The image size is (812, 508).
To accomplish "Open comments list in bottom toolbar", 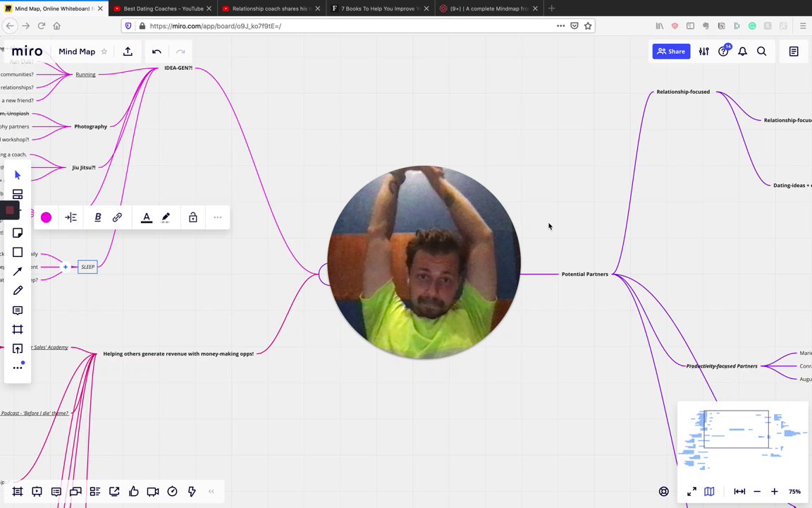I will click(56, 491).
